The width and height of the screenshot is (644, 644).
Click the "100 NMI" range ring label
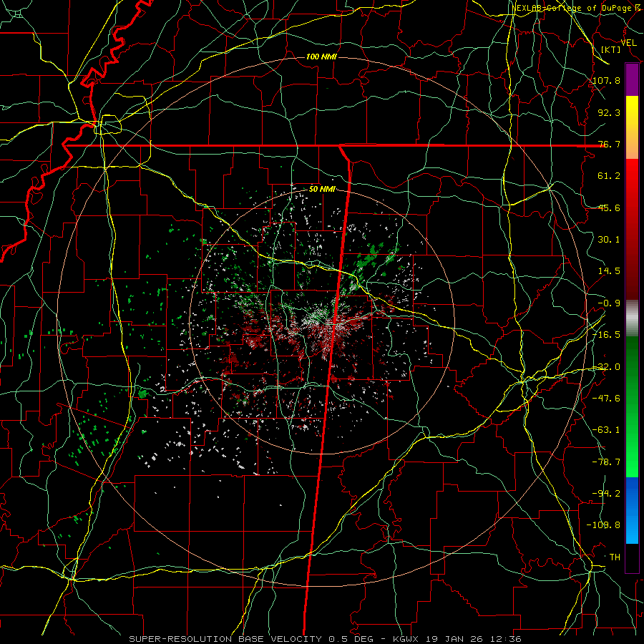click(x=321, y=57)
